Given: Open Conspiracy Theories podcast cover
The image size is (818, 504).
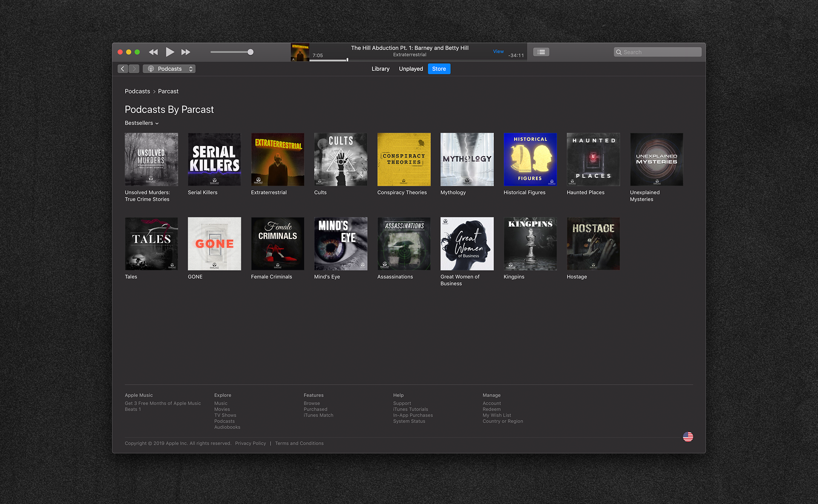Looking at the screenshot, I should click(x=404, y=159).
